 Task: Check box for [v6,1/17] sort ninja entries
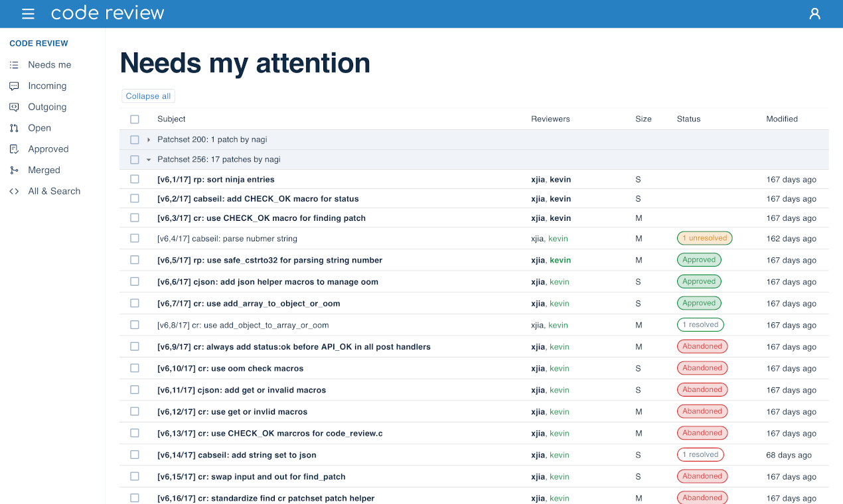[135, 179]
